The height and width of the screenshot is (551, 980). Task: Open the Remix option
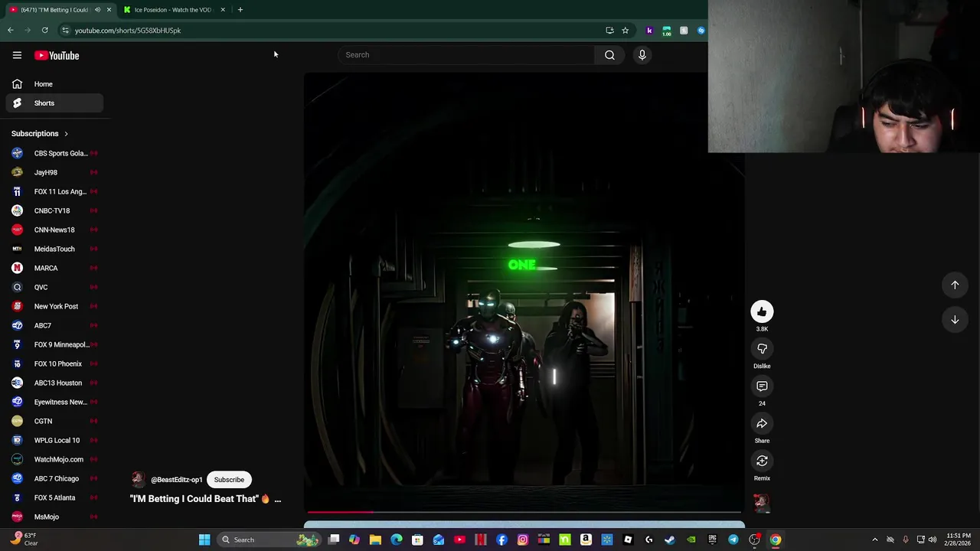762,461
